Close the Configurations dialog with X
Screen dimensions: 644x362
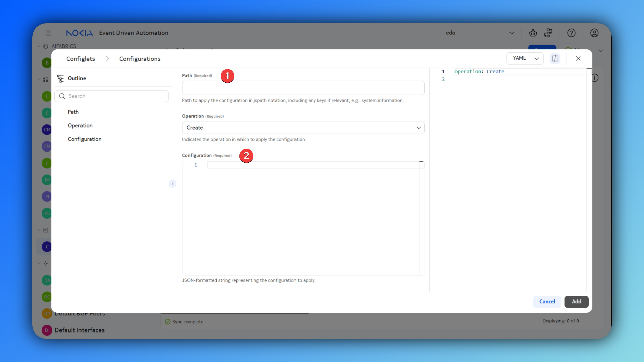(578, 58)
